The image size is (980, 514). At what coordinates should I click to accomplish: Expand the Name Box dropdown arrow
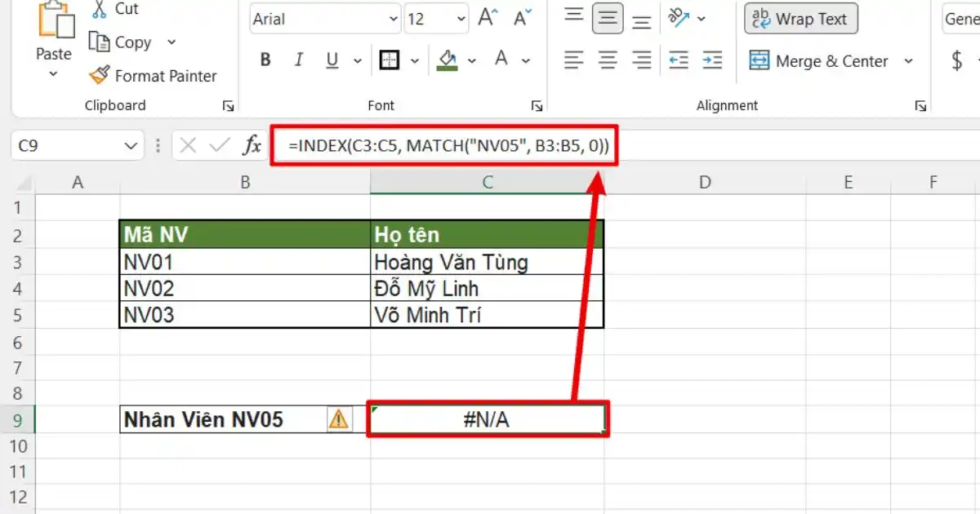(x=131, y=147)
